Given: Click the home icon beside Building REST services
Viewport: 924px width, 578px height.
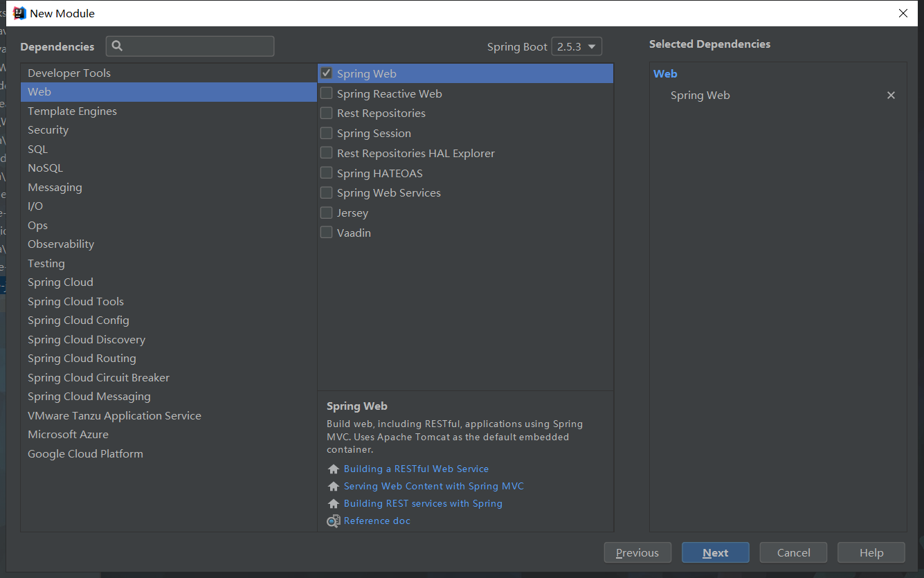Looking at the screenshot, I should [x=334, y=504].
